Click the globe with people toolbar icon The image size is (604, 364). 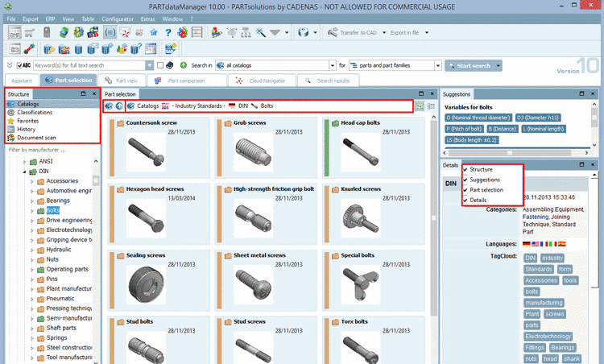point(78,33)
